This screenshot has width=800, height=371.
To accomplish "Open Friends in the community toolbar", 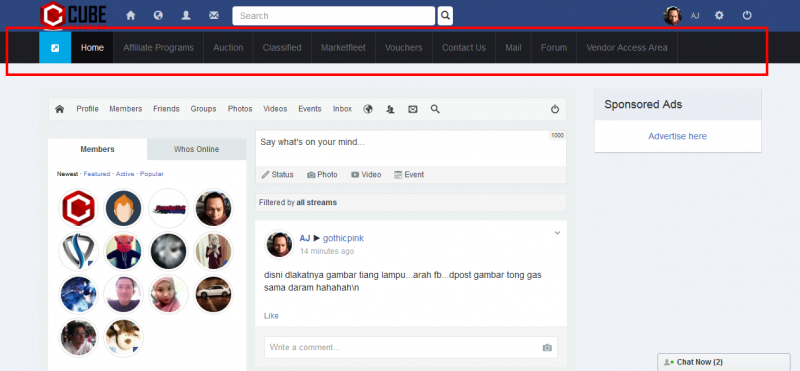I will click(166, 109).
